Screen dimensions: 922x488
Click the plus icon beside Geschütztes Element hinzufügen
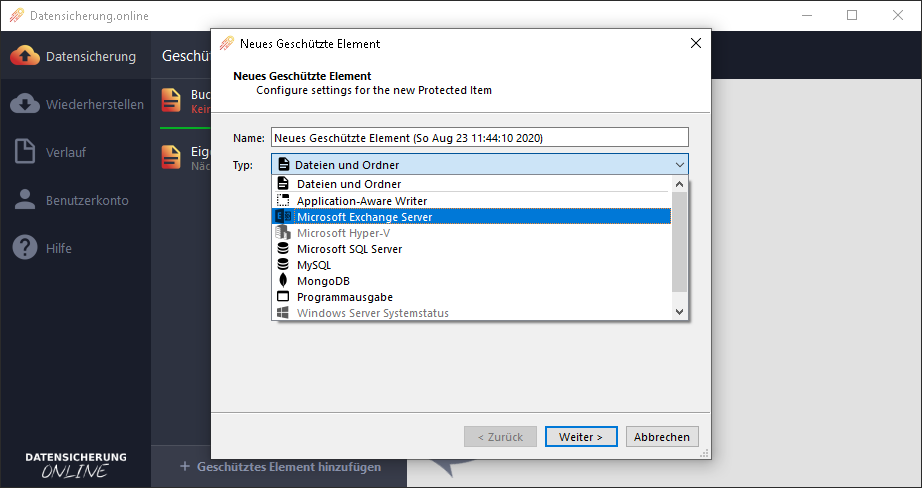coord(185,466)
